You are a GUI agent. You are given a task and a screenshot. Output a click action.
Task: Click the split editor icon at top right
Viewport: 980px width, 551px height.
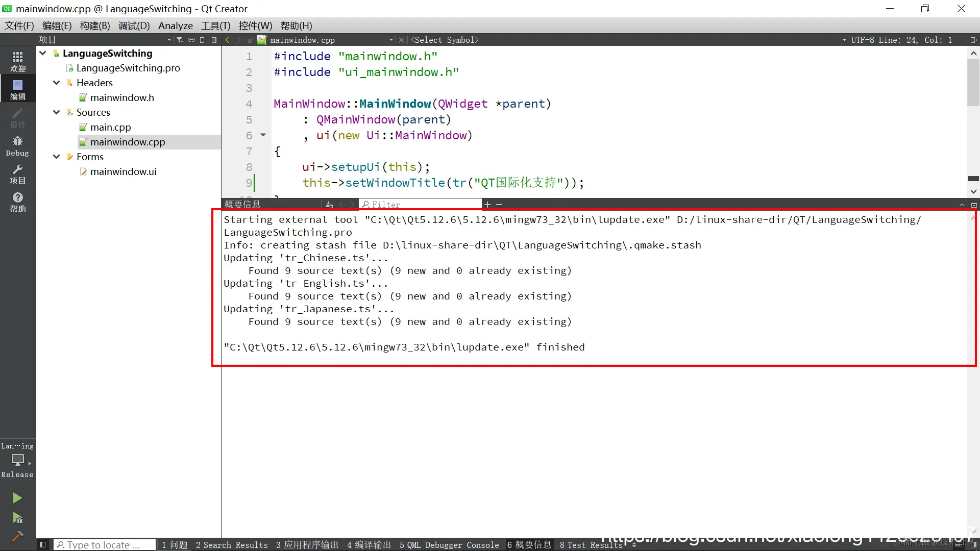pyautogui.click(x=973, y=40)
